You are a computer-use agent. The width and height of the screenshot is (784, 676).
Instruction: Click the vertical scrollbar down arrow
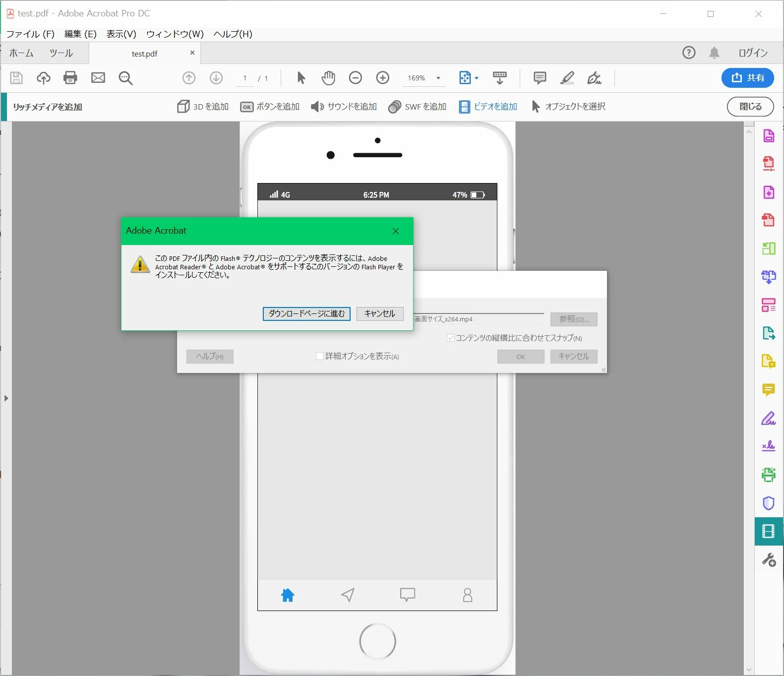click(749, 670)
